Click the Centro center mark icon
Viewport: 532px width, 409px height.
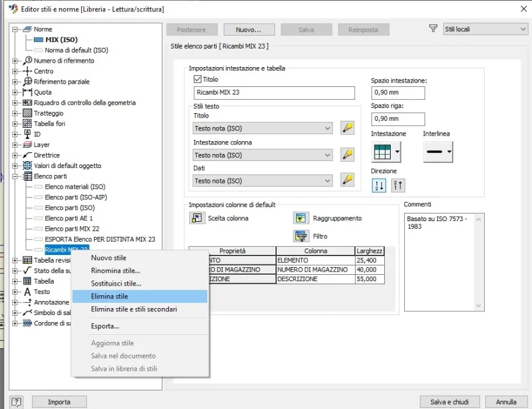point(27,71)
